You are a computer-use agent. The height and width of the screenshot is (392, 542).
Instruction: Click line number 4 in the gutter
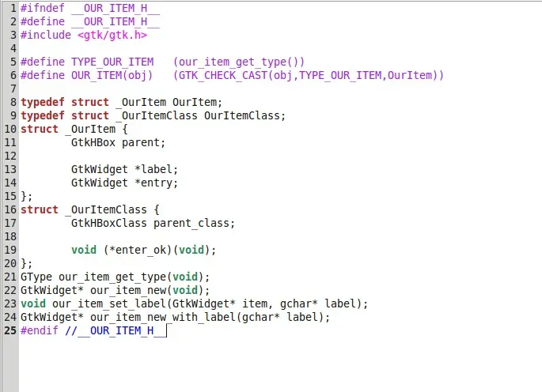(13, 48)
